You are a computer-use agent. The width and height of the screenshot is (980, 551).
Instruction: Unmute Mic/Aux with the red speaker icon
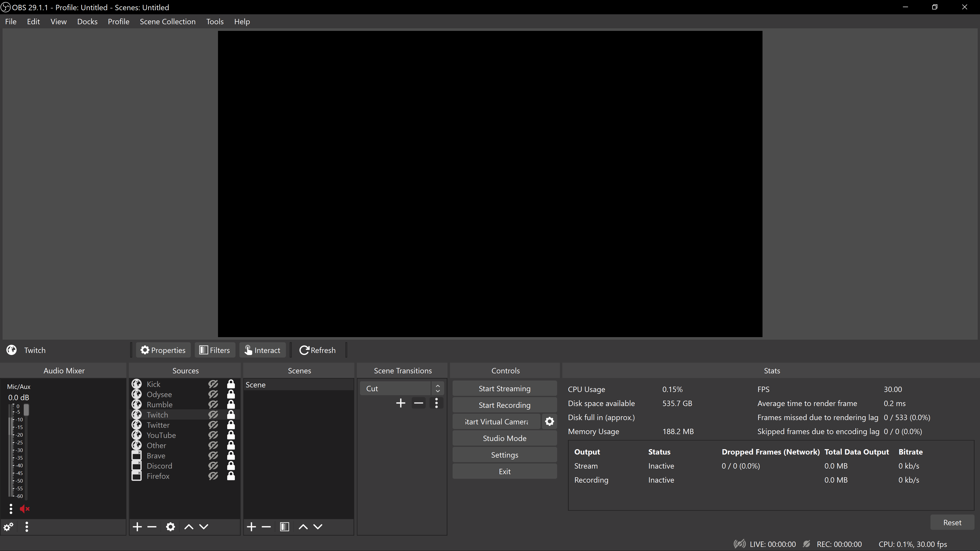(x=25, y=509)
